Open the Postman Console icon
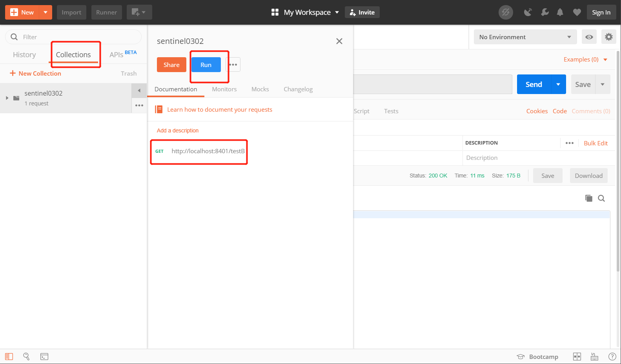 (x=44, y=357)
